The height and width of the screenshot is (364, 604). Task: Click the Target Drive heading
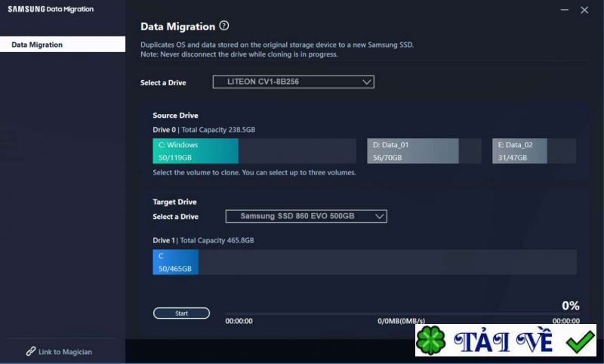tap(174, 202)
